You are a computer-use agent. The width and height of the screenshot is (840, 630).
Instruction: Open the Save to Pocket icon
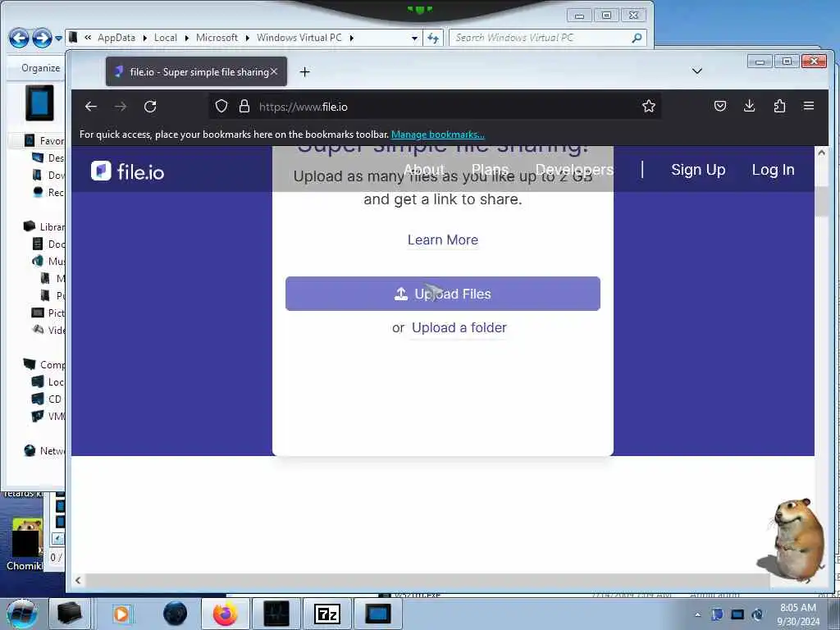point(720,106)
